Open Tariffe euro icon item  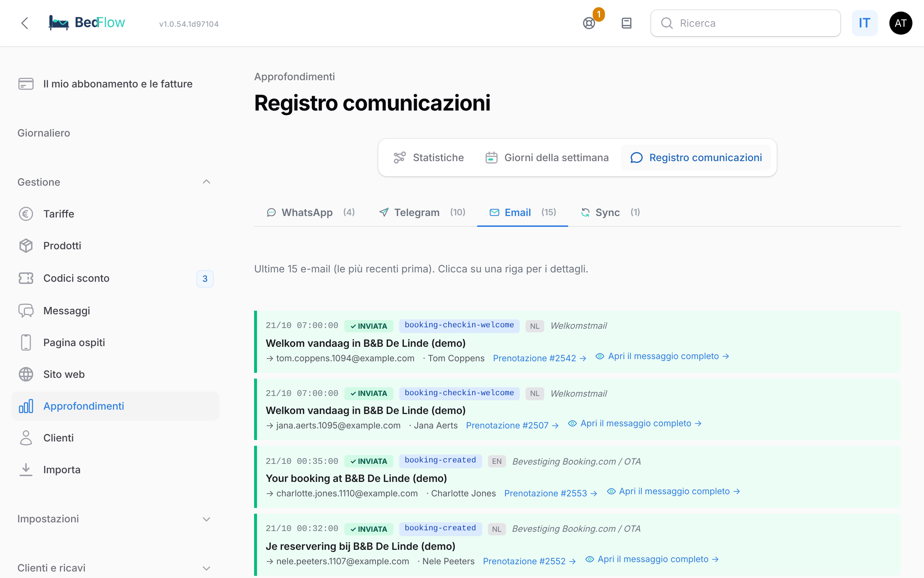point(115,214)
